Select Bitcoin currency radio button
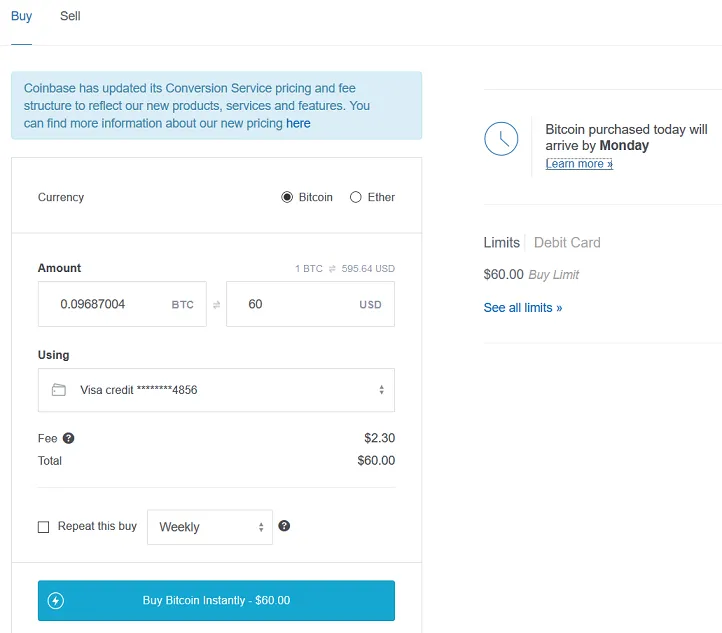This screenshot has width=722, height=633. (x=287, y=197)
